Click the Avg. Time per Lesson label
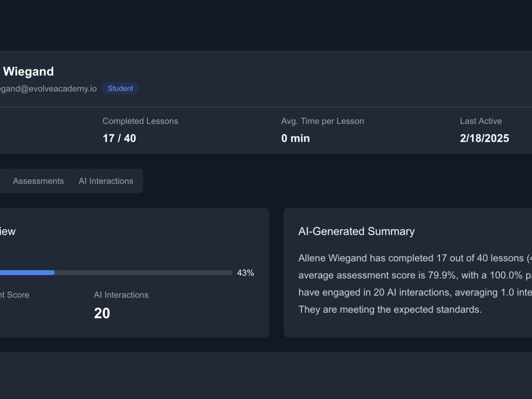532x399 pixels. coord(322,121)
